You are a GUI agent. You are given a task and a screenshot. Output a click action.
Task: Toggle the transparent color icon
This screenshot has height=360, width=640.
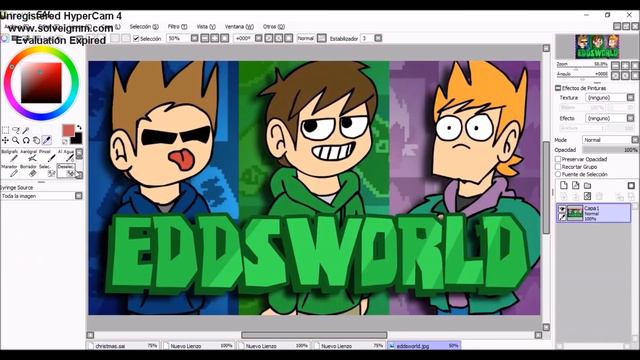(x=65, y=142)
